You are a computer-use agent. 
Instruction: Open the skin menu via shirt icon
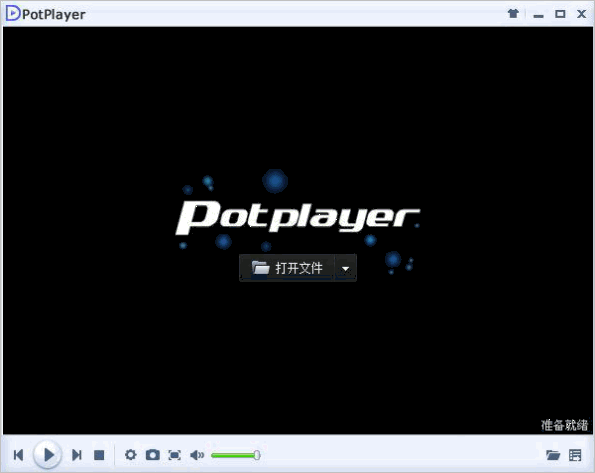tap(513, 14)
